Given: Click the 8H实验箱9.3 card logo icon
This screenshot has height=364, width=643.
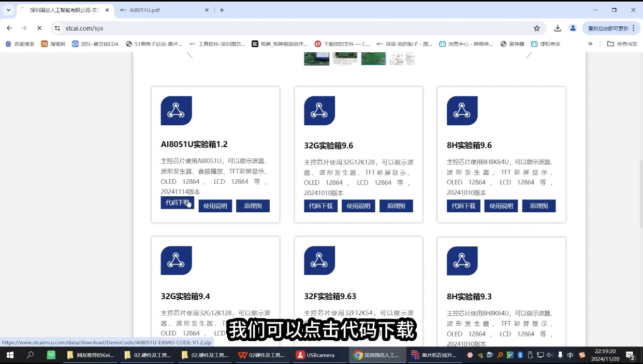Looking at the screenshot, I should [462, 260].
